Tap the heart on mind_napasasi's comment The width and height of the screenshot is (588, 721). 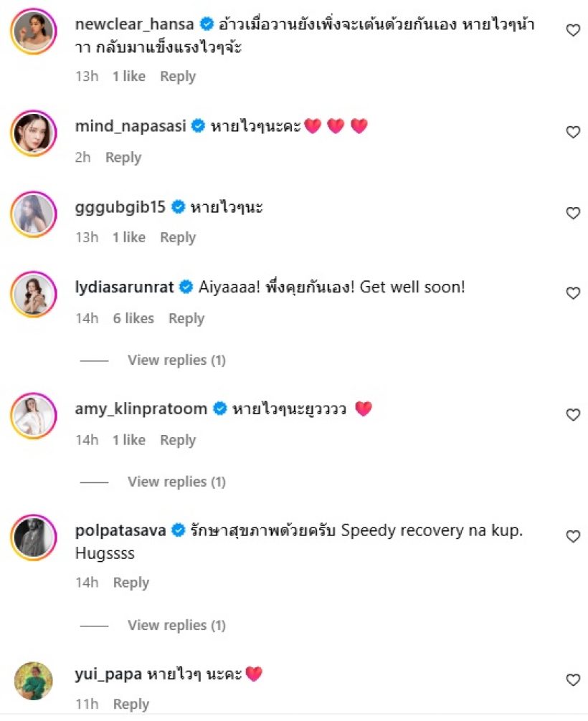[x=573, y=132]
